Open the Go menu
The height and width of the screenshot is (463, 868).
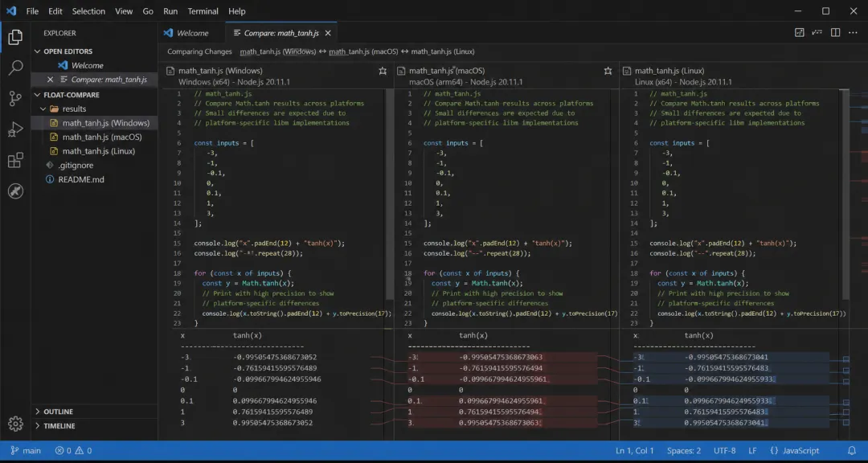[x=148, y=11]
